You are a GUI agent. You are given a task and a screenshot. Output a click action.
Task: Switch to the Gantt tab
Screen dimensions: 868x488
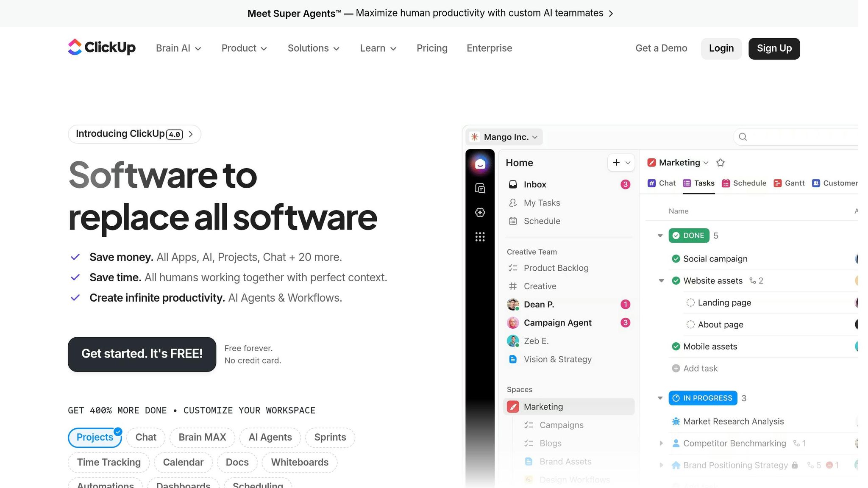coord(789,183)
